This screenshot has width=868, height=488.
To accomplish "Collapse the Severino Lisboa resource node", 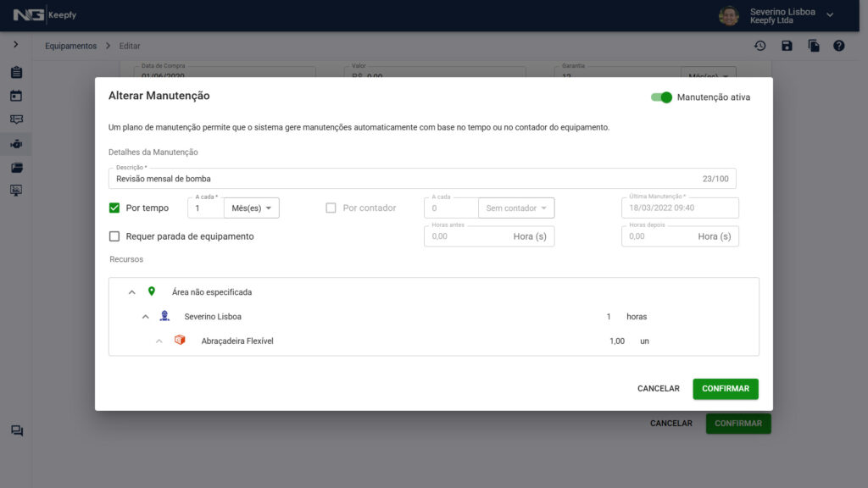I will tap(145, 317).
